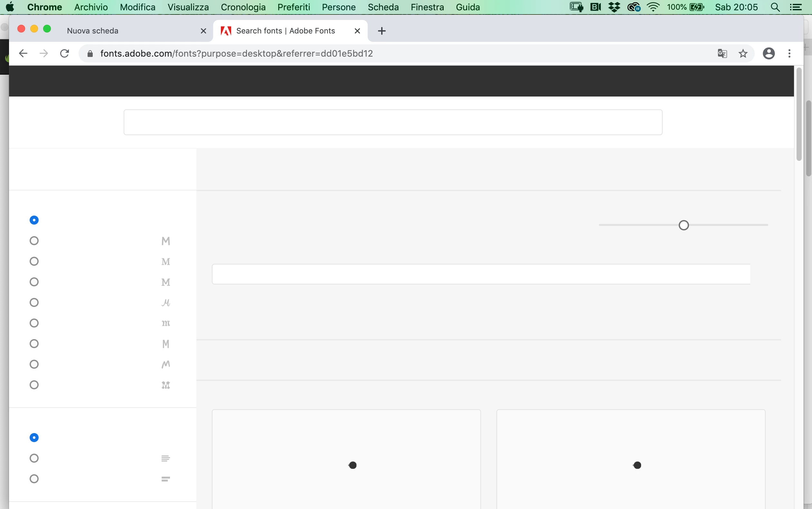This screenshot has height=509, width=812.
Task: Click the text size slider handle
Action: pyautogui.click(x=684, y=225)
